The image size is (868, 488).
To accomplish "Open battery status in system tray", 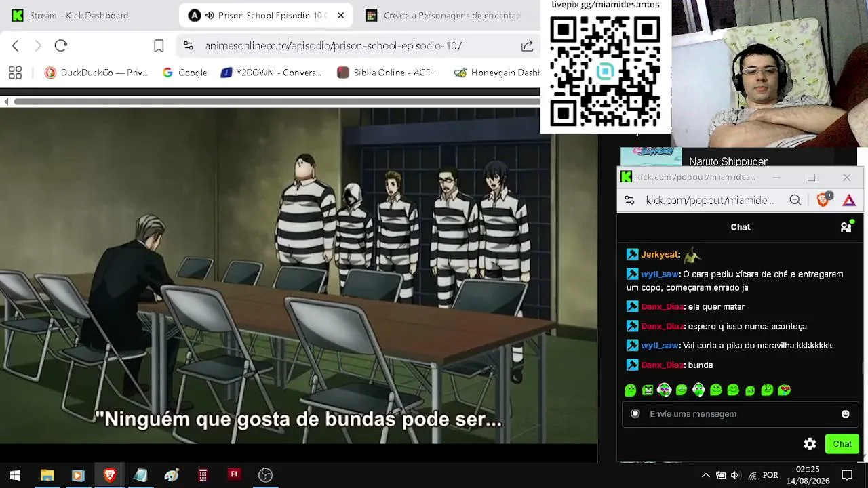I will (721, 475).
